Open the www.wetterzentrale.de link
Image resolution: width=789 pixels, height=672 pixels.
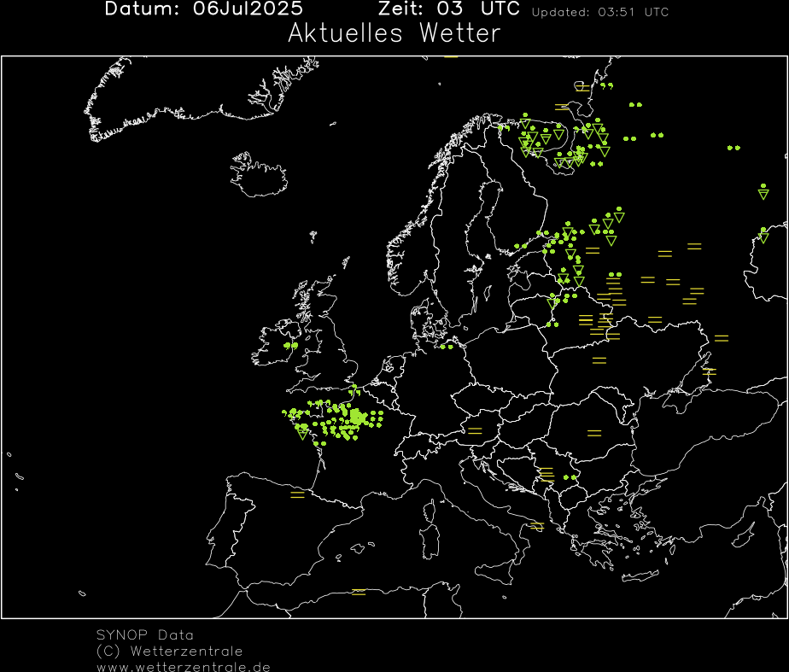[x=183, y=667]
